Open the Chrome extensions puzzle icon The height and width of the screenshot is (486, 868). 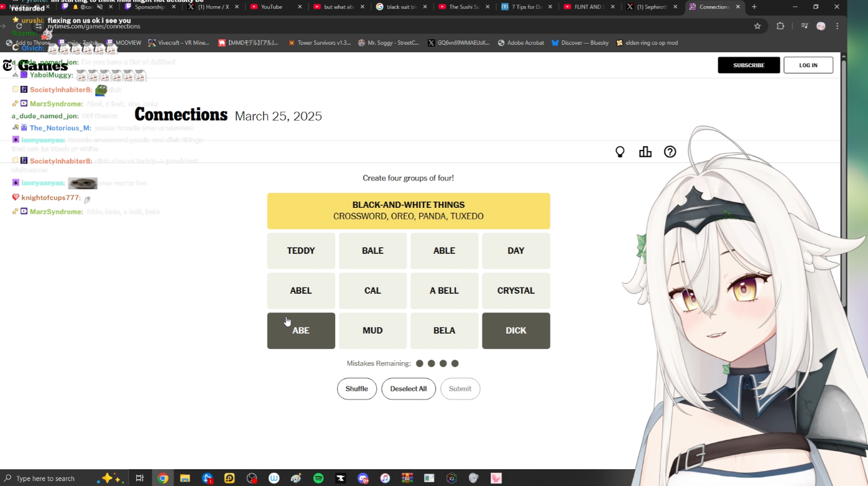(780, 26)
